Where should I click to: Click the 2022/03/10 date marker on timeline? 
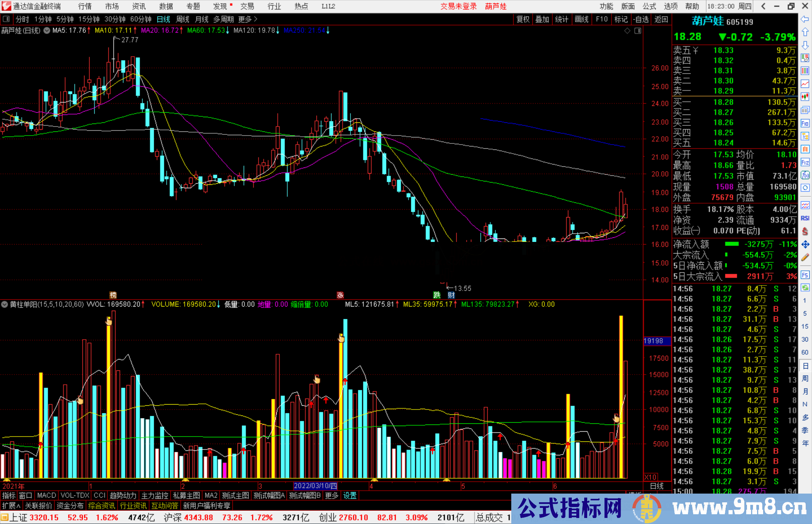[x=315, y=486]
